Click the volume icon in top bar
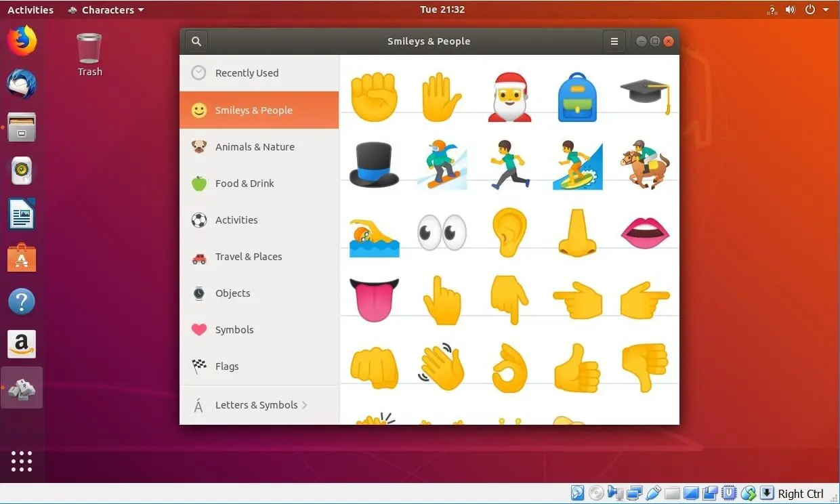The width and height of the screenshot is (840, 504). pyautogui.click(x=790, y=9)
